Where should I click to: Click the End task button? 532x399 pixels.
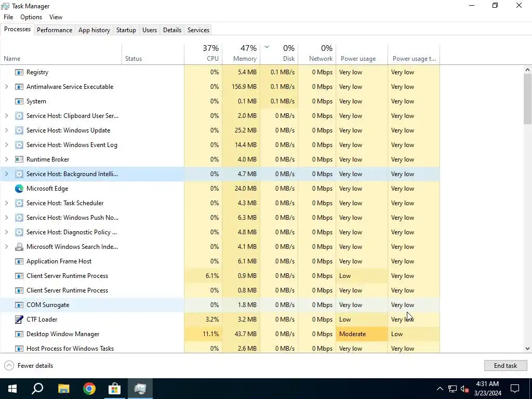point(506,366)
